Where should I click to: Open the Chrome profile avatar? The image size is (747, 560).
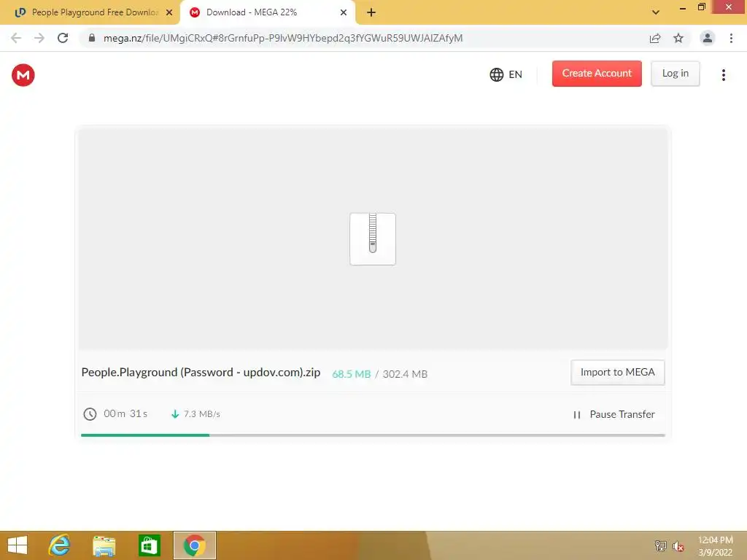708,38
